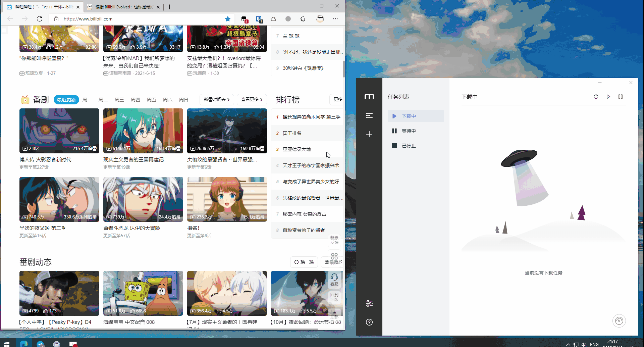Open the 指名! anime thumbnail
The width and height of the screenshot is (644, 347).
point(227,199)
